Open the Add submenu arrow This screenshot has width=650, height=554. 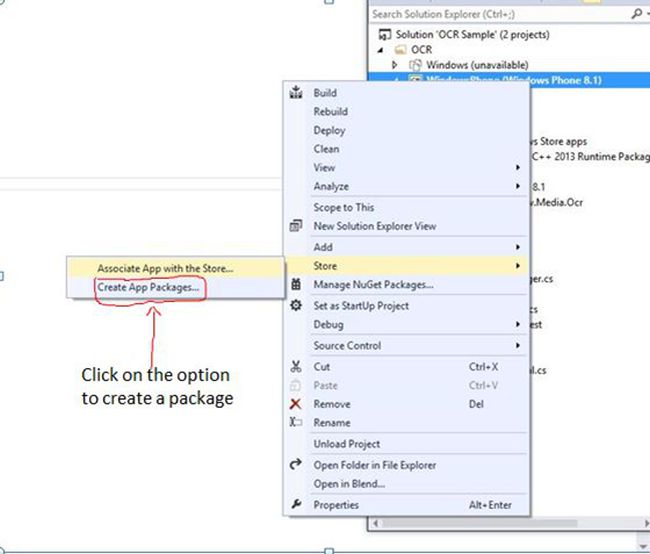pyautogui.click(x=518, y=247)
